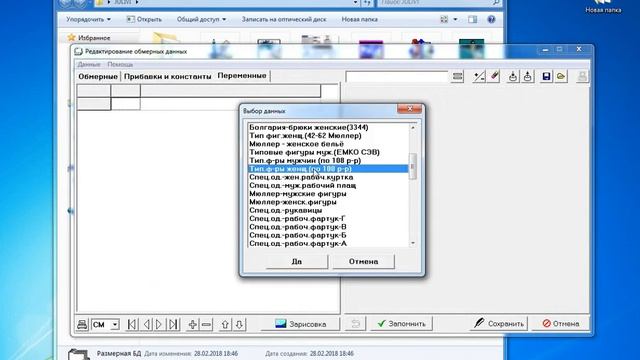
Task: Open the Новая папка desktop icon
Action: click(x=603, y=7)
